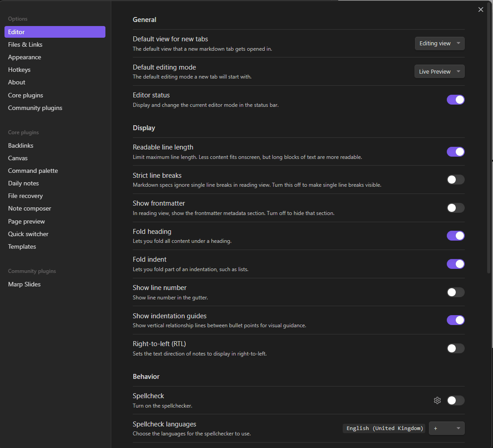493x448 pixels.
Task: Disable Show indentation guides toggle
Action: (455, 320)
